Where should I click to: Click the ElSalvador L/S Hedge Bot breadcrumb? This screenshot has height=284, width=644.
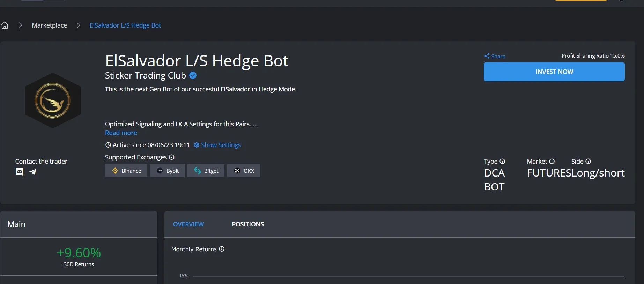(x=125, y=25)
